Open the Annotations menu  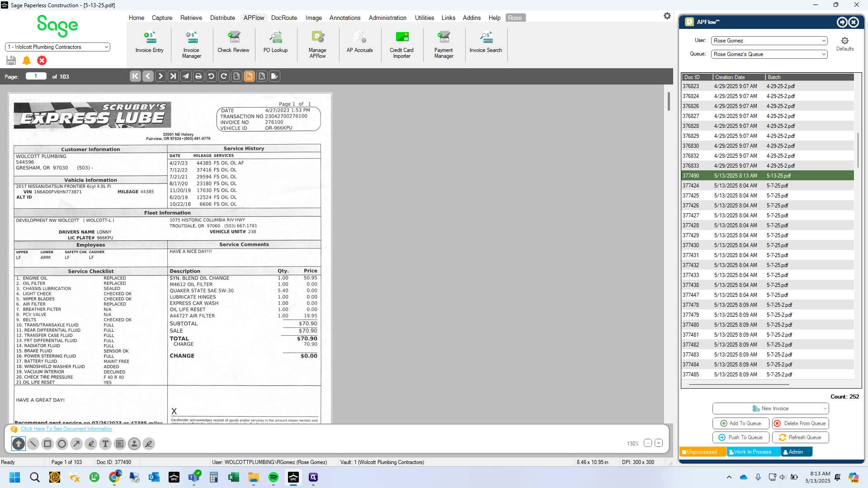pos(345,18)
